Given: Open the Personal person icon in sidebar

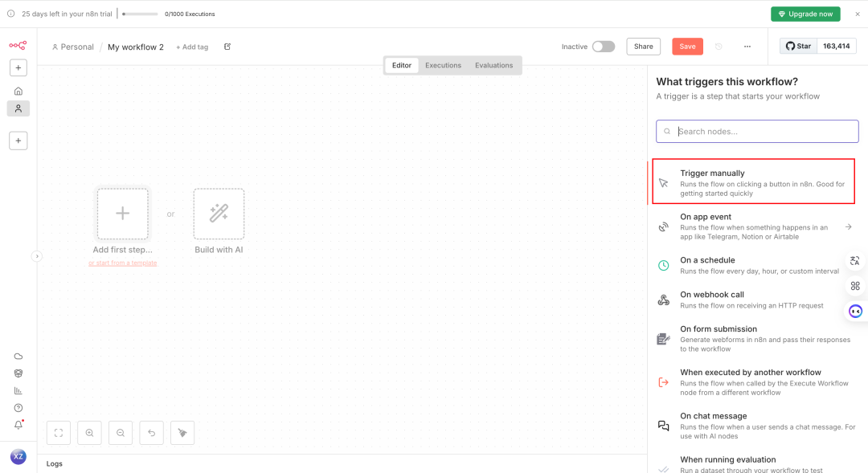Looking at the screenshot, I should [18, 108].
